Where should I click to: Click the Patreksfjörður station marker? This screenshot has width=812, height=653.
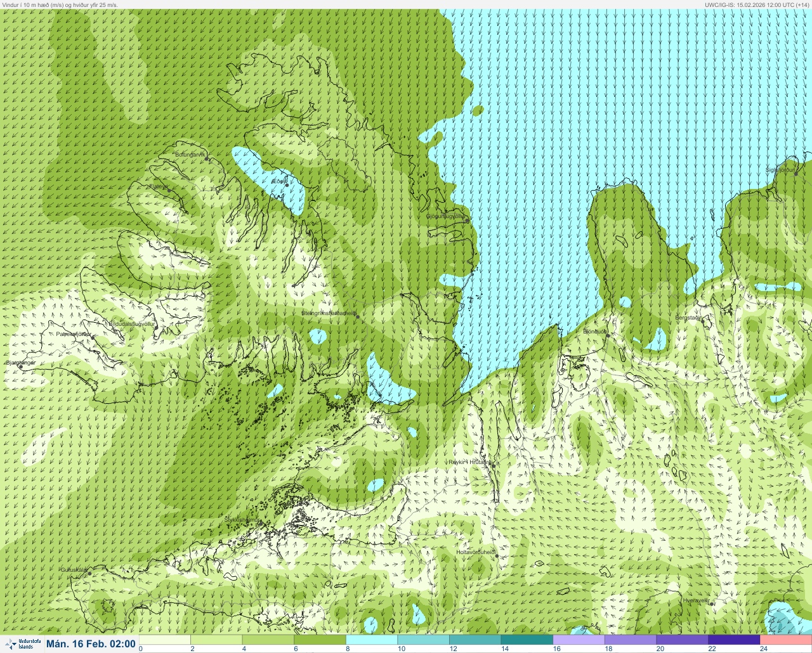tap(93, 337)
